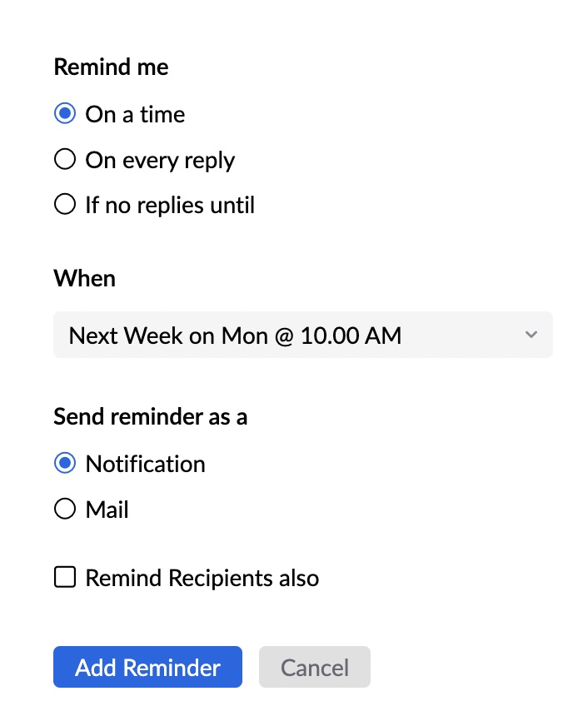This screenshot has width=588, height=711.
Task: Click the "Remind Recipients also" label
Action: click(x=201, y=577)
